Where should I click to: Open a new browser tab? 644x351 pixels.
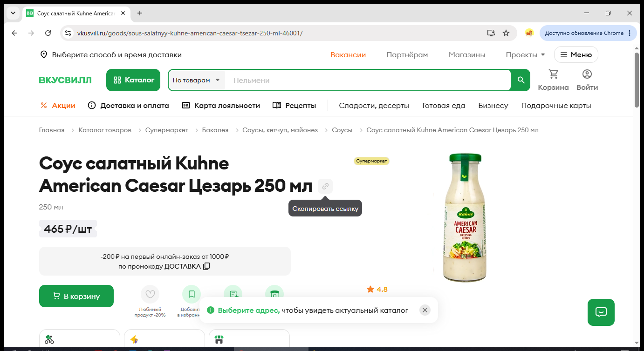(140, 13)
